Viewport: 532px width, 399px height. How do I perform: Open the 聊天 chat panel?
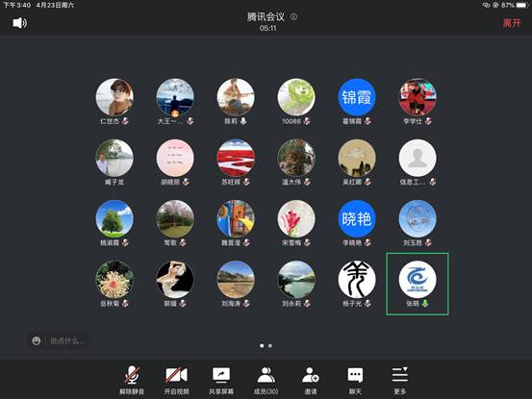click(355, 380)
